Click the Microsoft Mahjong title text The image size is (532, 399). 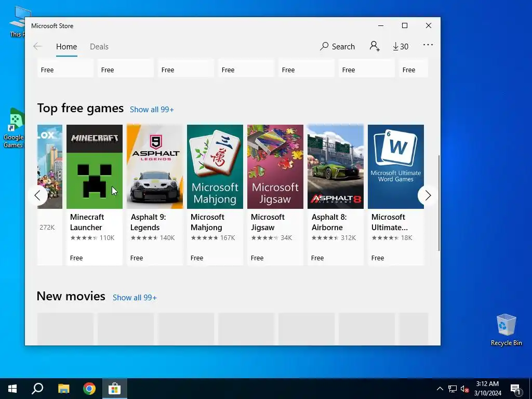[x=207, y=222]
